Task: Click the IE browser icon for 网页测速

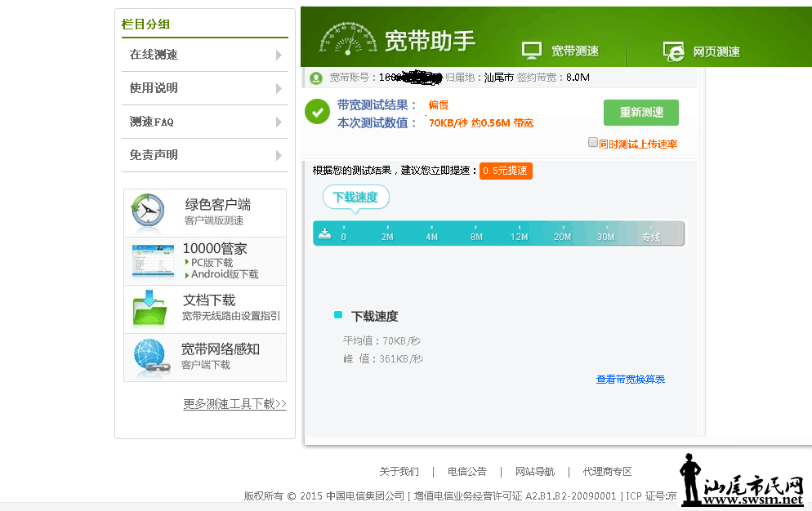Action: click(673, 51)
